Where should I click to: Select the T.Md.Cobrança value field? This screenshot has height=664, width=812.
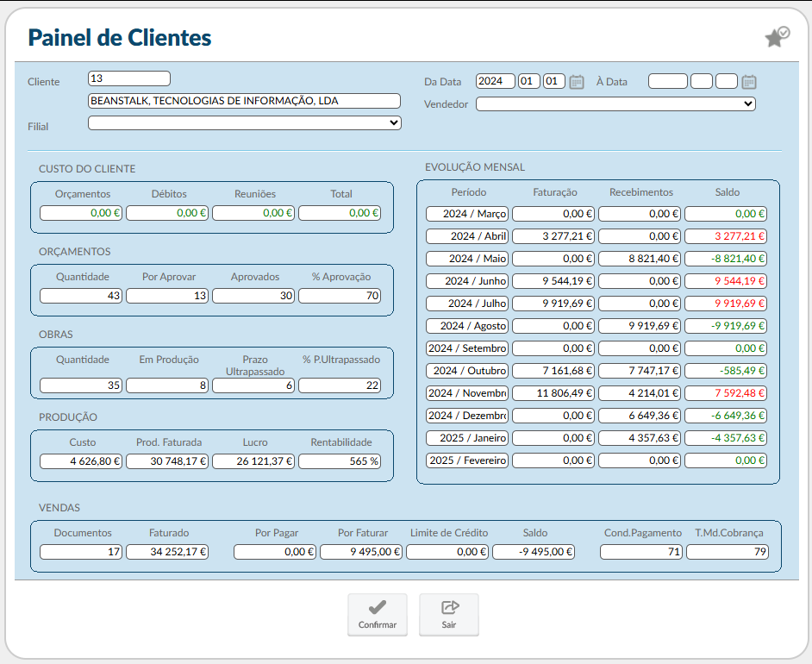727,552
